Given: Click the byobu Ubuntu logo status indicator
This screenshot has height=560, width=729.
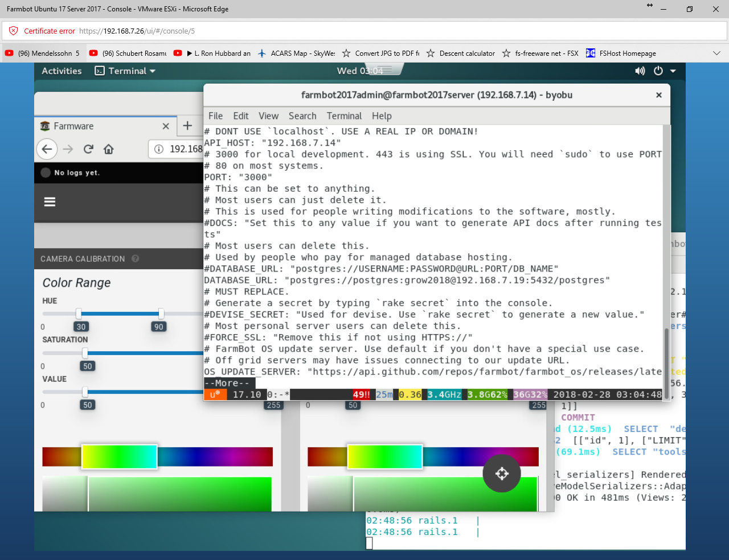Looking at the screenshot, I should 215,394.
